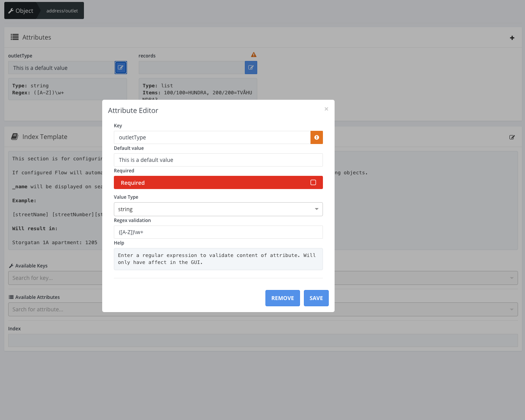Edit the outletType attribute
The image size is (525, 420).
[x=121, y=68]
